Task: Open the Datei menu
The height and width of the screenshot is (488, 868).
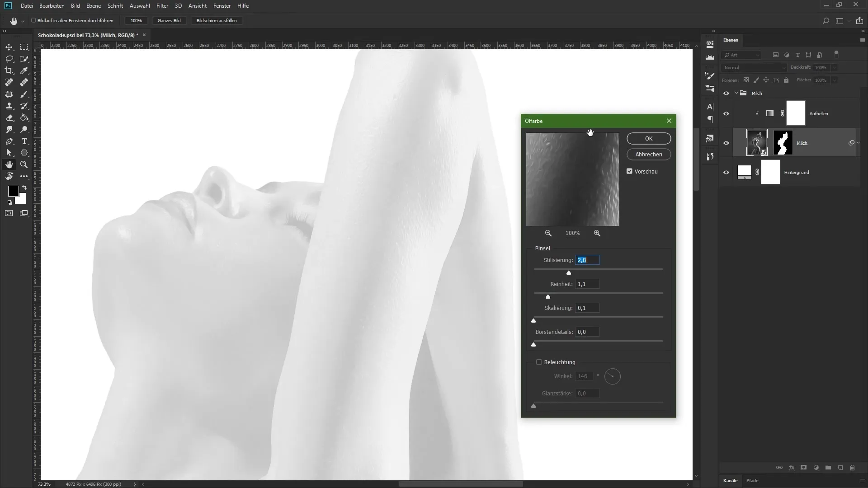Action: (x=27, y=6)
